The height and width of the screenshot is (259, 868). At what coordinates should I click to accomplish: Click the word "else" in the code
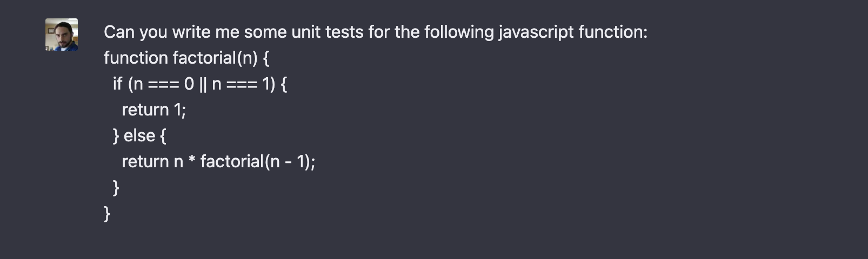pos(139,135)
